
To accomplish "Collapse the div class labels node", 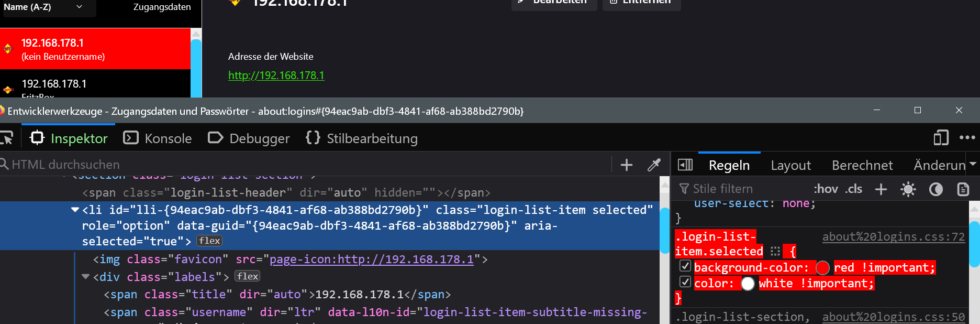I will 86,277.
